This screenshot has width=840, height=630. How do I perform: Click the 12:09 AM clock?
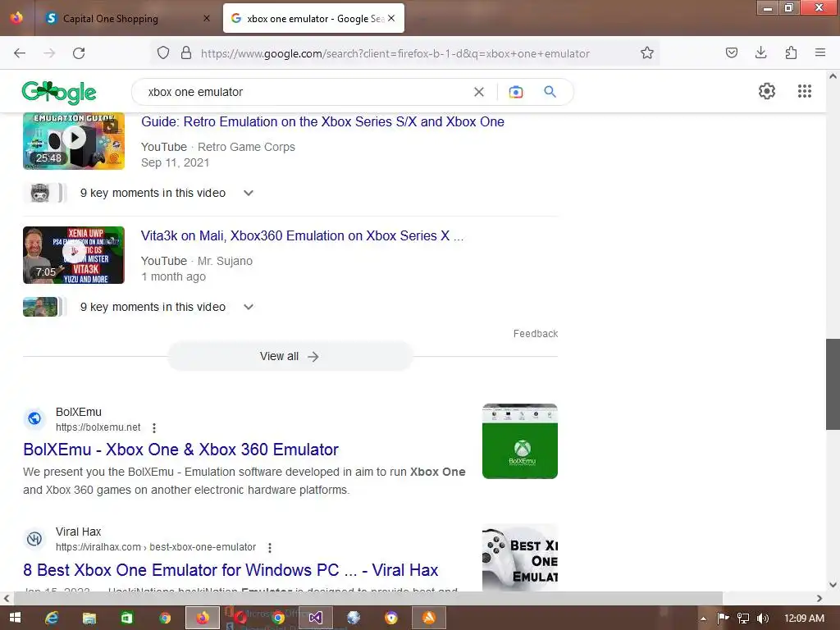804,619
